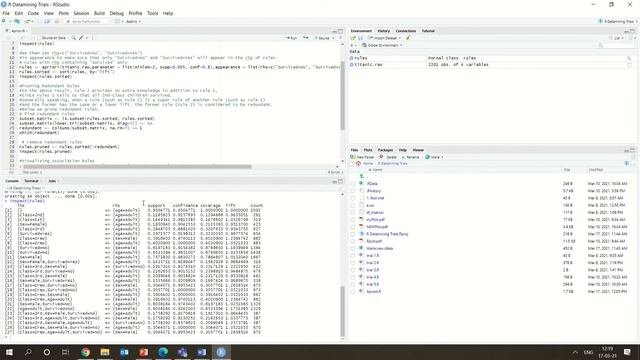
Task: Open Word from the taskbar
Action: point(202,352)
